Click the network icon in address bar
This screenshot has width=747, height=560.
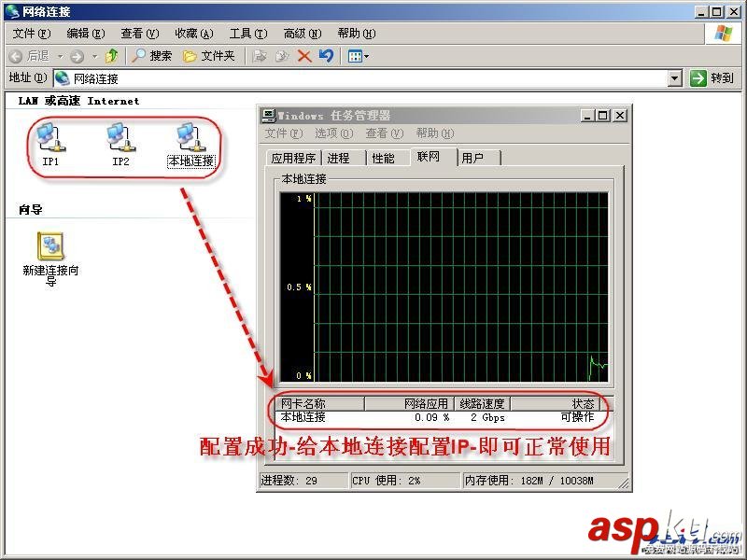point(63,78)
